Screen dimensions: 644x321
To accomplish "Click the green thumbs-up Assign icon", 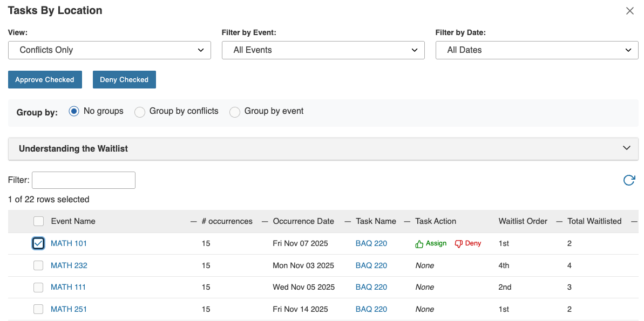I will click(x=430, y=243).
